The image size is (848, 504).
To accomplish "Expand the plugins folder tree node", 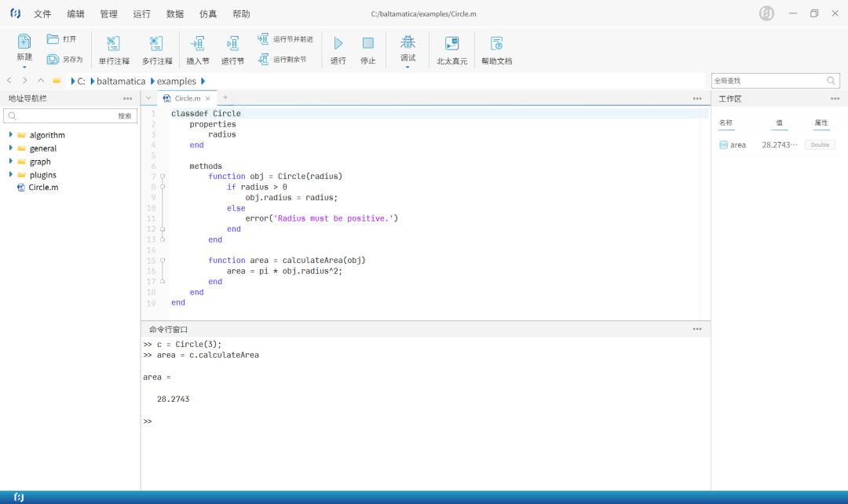I will [11, 174].
